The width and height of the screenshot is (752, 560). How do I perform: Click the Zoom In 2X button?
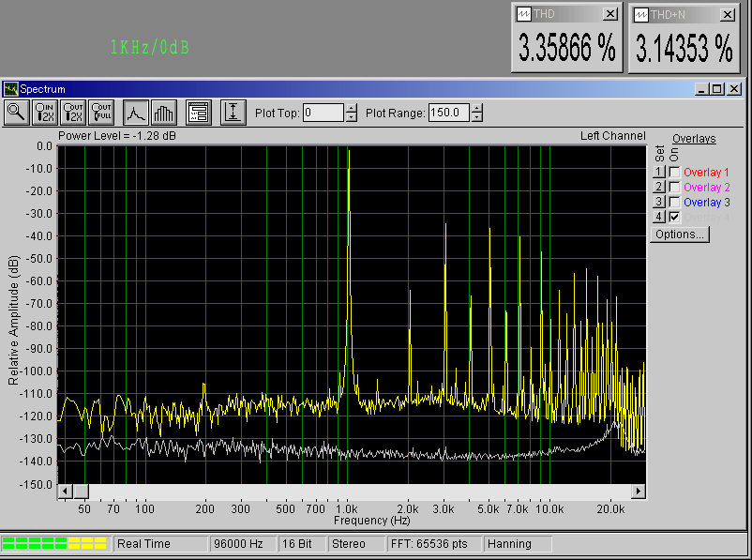pos(45,113)
